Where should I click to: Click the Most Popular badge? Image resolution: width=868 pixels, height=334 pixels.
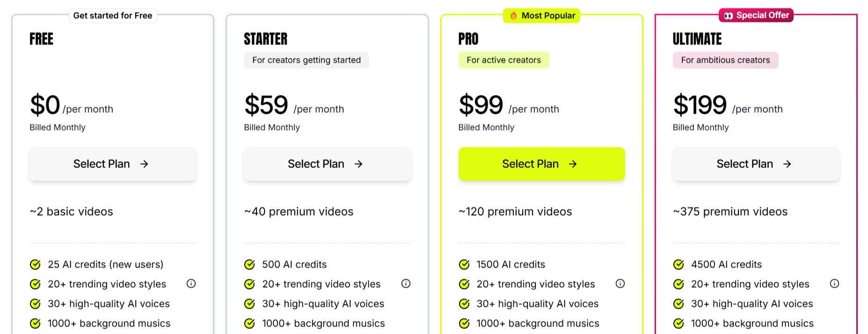541,15
